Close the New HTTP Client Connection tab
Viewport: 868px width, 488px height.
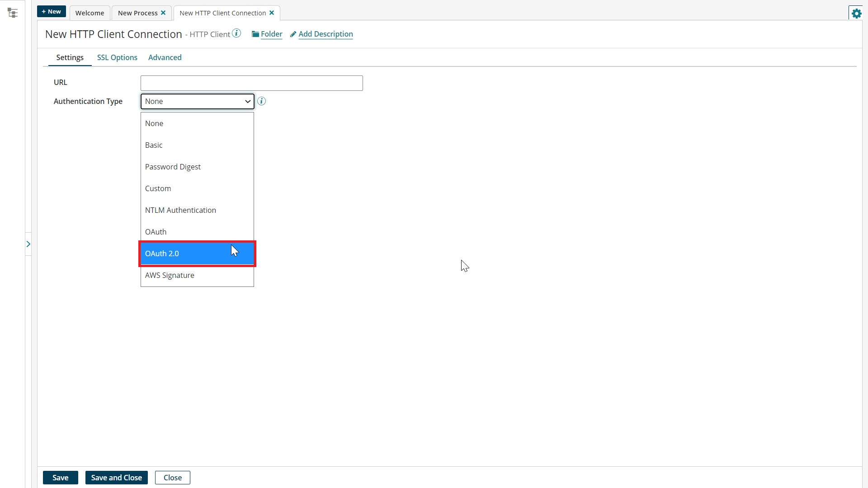coord(272,13)
